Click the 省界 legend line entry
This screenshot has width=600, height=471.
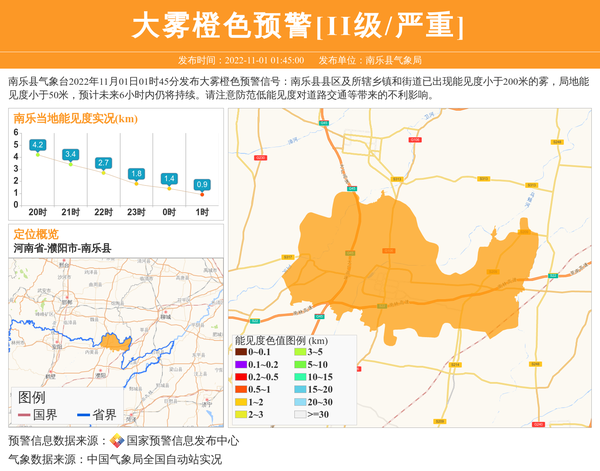(97, 414)
